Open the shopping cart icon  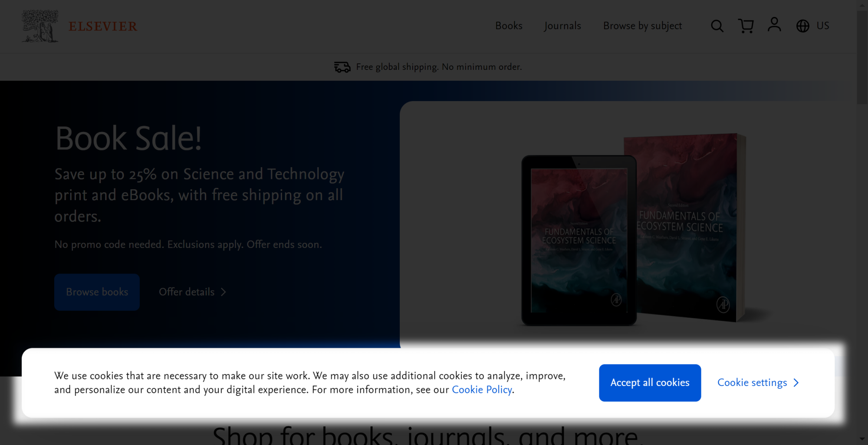coord(746,26)
